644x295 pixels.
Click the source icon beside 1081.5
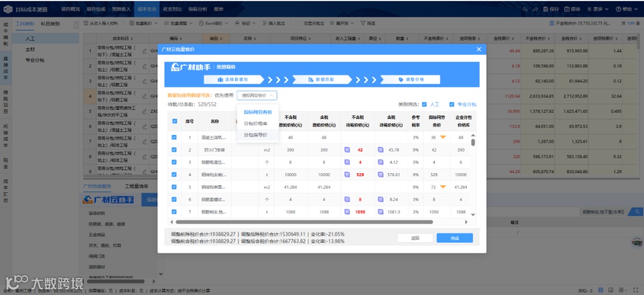pos(380,212)
